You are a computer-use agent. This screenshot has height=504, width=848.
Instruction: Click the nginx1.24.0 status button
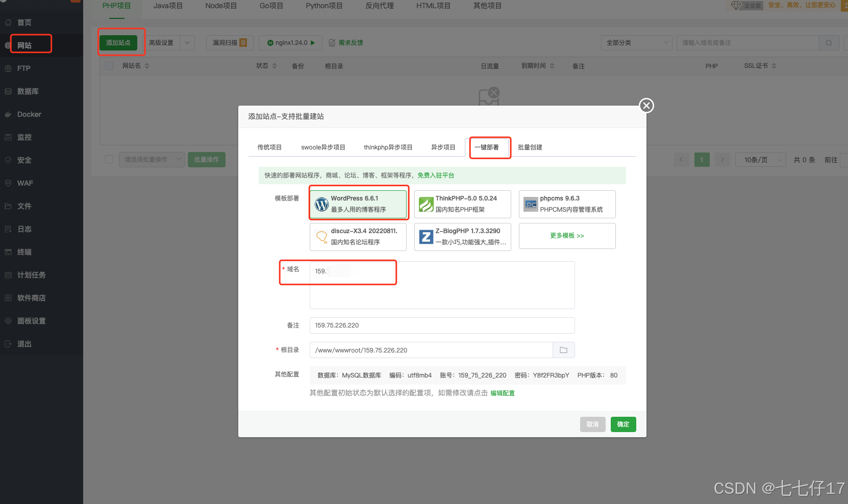(x=290, y=43)
